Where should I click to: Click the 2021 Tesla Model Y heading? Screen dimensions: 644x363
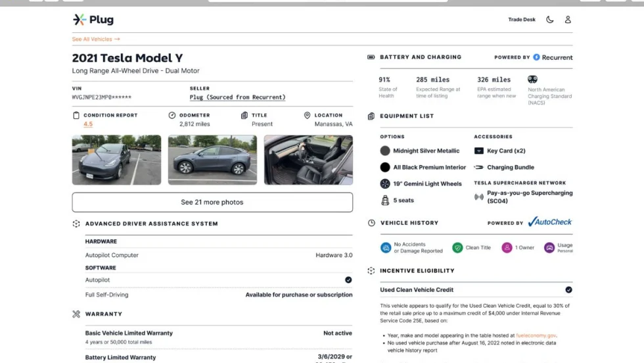pyautogui.click(x=127, y=58)
